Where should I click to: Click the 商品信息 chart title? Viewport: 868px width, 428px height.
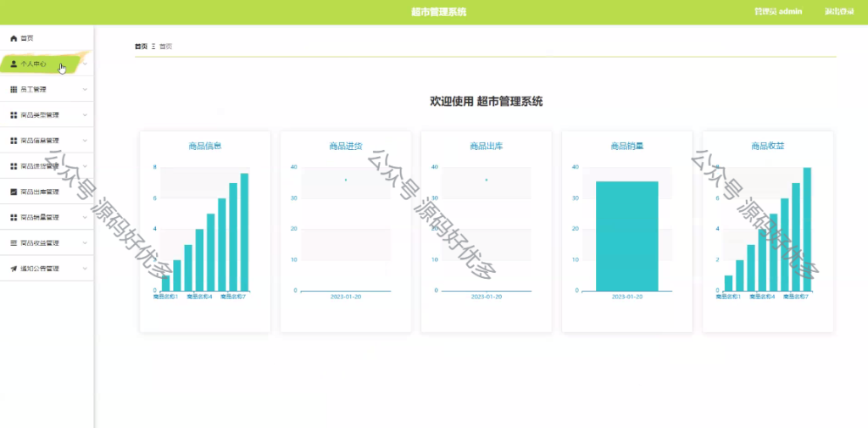[205, 146]
